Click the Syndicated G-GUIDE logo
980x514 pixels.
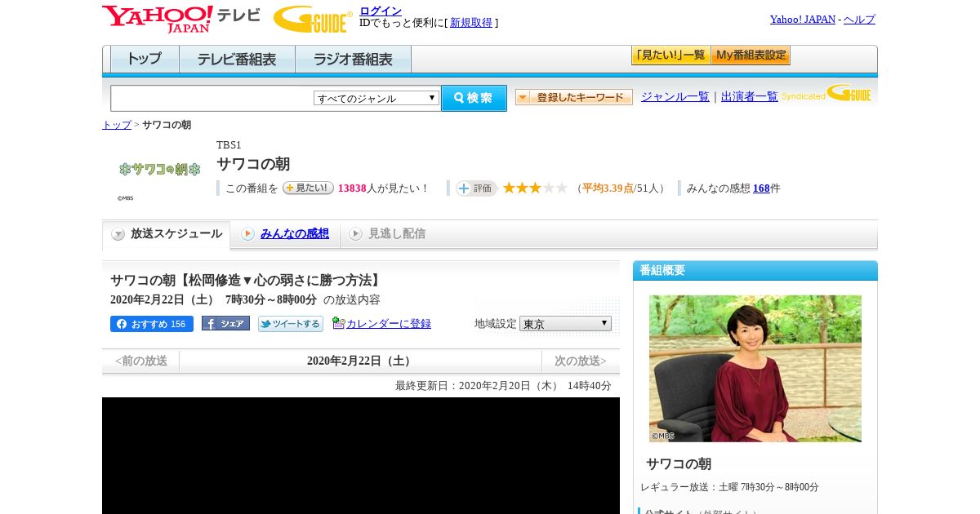point(826,93)
